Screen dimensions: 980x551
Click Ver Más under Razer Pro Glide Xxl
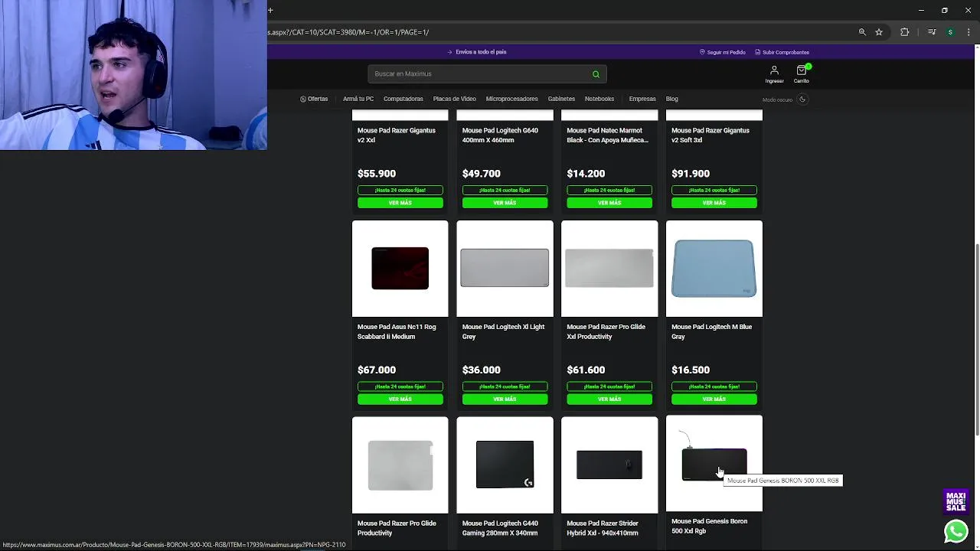(x=609, y=399)
